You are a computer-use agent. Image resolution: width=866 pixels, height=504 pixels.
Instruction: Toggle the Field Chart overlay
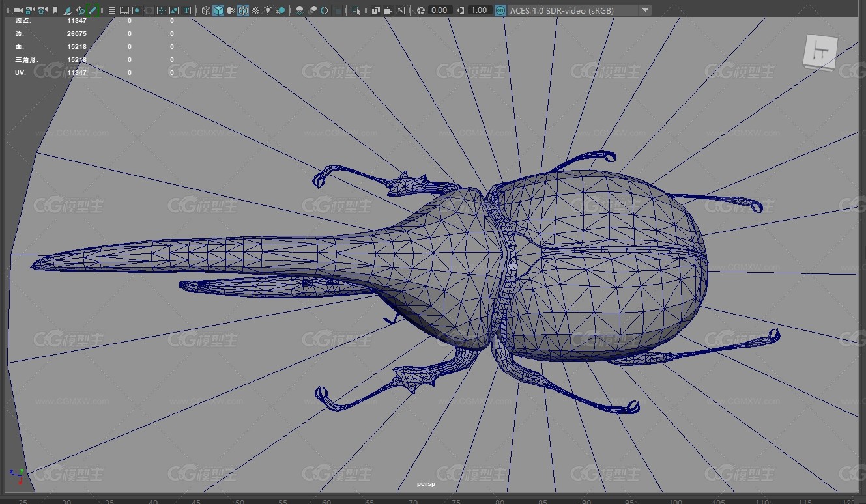(162, 10)
